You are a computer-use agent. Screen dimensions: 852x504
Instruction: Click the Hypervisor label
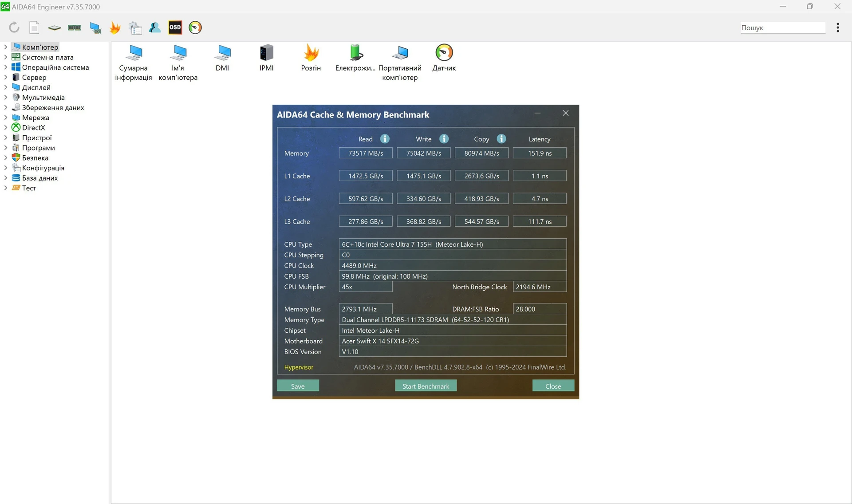click(x=299, y=367)
